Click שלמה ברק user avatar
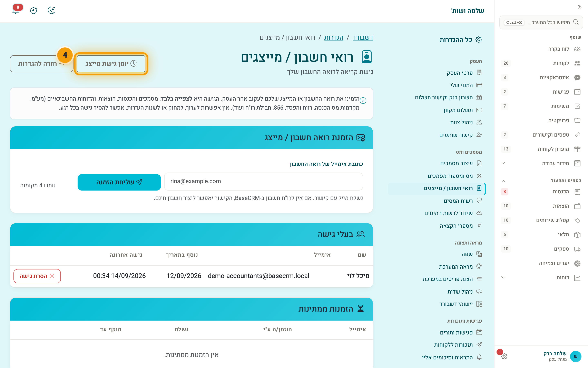 (x=576, y=356)
